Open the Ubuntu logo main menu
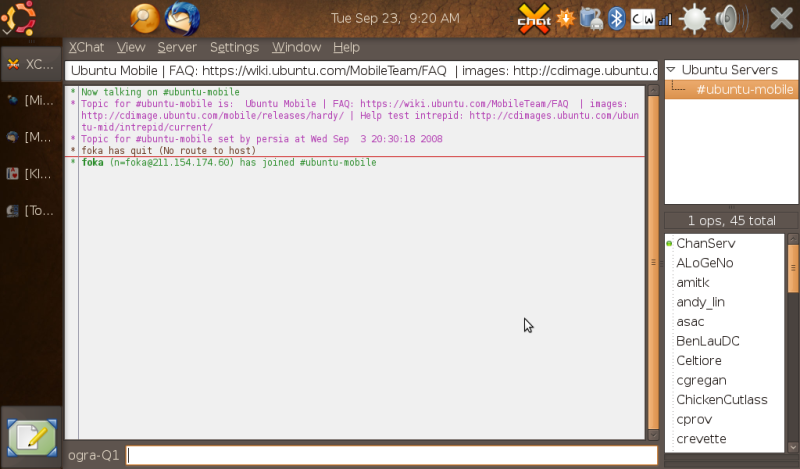Screen dimensions: 800x469 point(18,18)
